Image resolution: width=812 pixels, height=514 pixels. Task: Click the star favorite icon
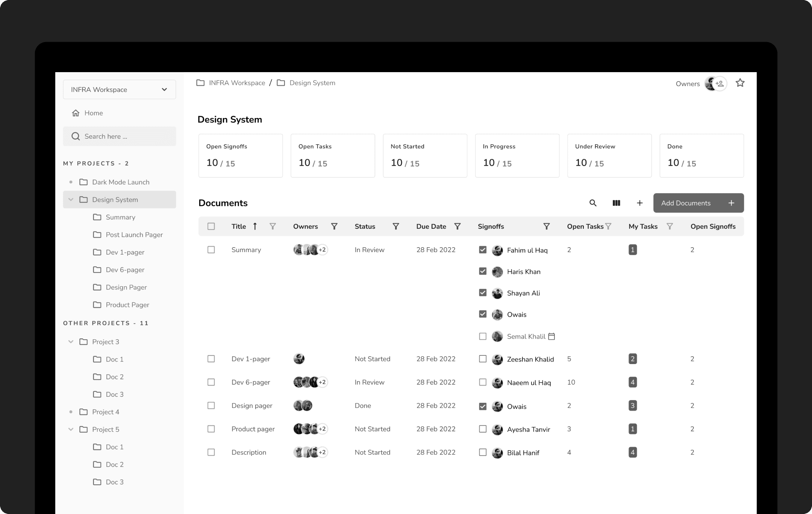[740, 83]
